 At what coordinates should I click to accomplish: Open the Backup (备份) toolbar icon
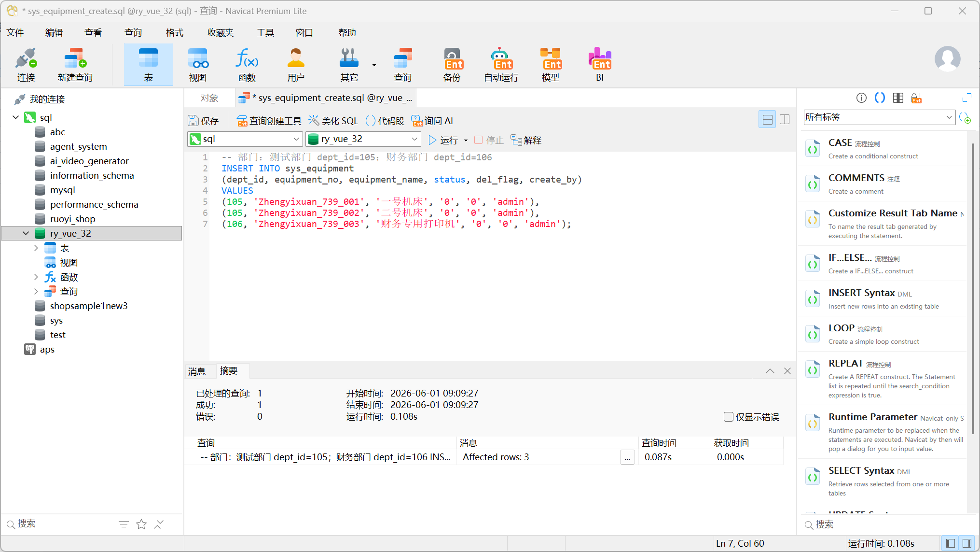click(x=452, y=65)
